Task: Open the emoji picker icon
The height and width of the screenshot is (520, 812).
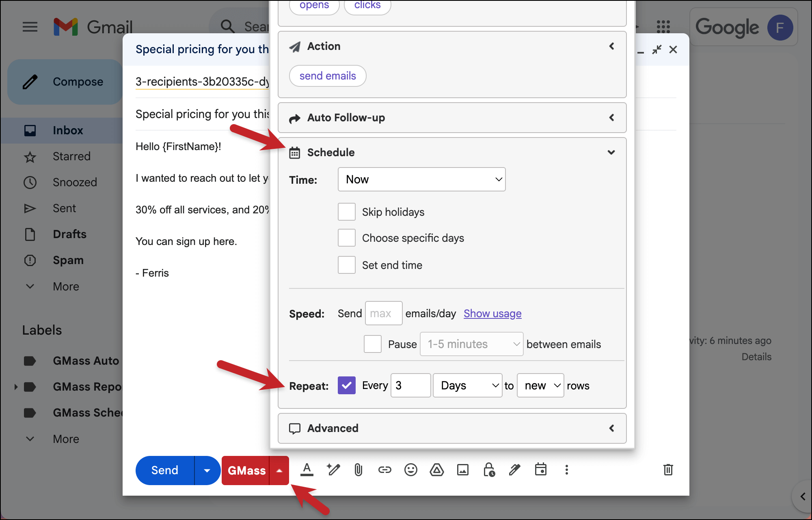Action: coord(410,470)
